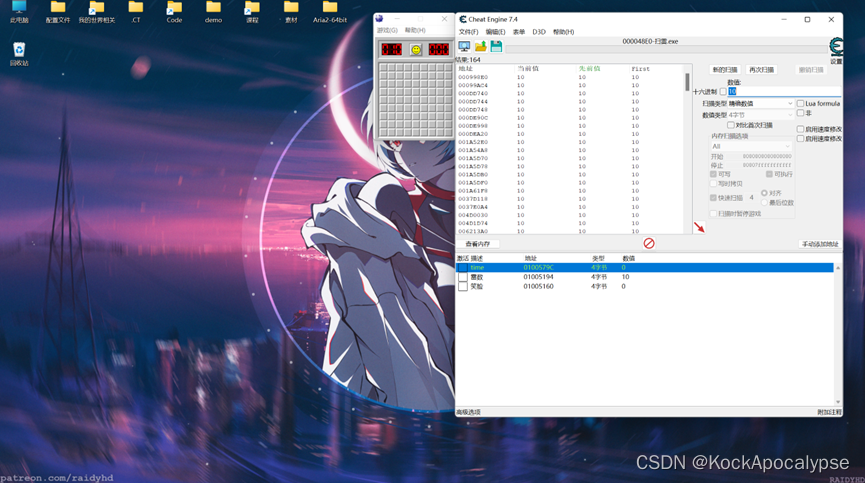
Task: Open the 编辑(E) menu in Cheat Engine
Action: pos(495,32)
